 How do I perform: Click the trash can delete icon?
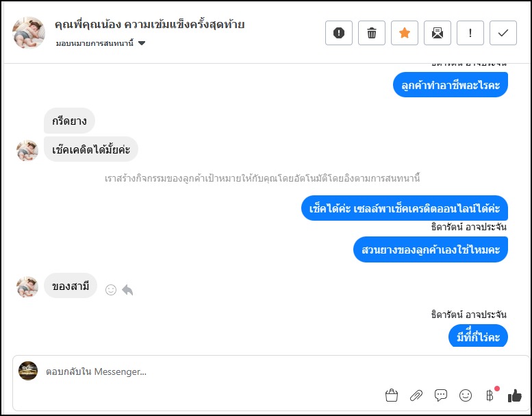[x=372, y=33]
